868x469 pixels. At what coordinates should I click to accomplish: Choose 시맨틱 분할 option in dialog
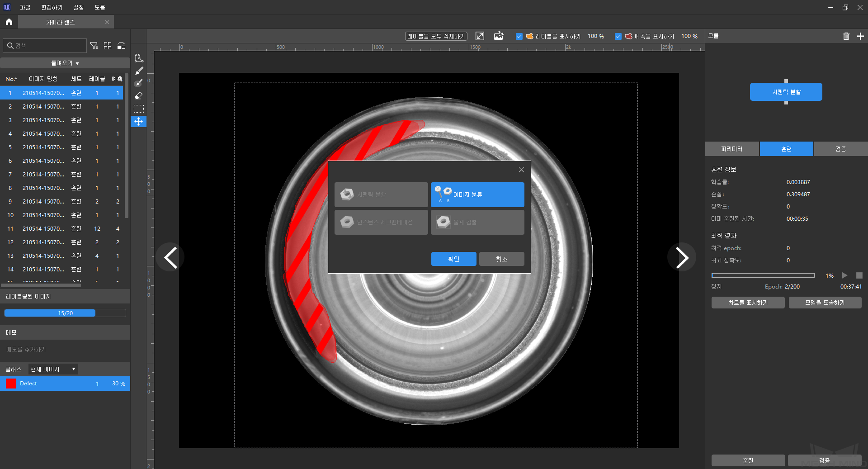click(x=381, y=194)
